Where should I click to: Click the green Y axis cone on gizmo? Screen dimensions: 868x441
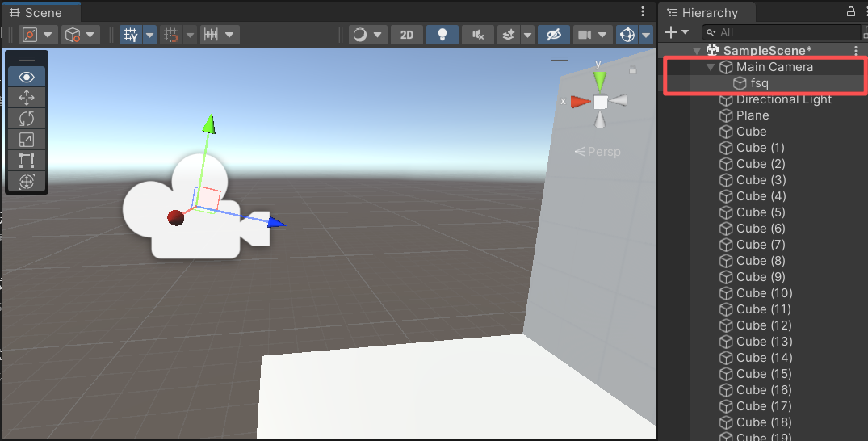coord(599,80)
